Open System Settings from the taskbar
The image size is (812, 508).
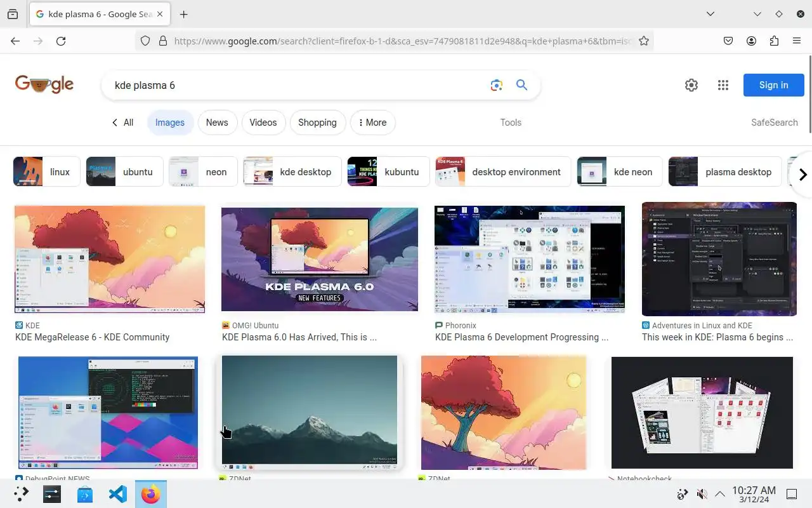52,494
